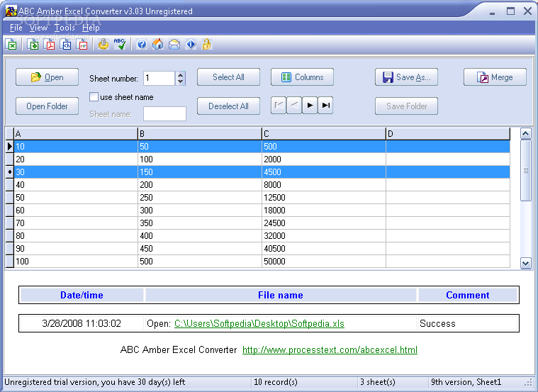
Task: Click the home page house icon
Action: [x=158, y=44]
